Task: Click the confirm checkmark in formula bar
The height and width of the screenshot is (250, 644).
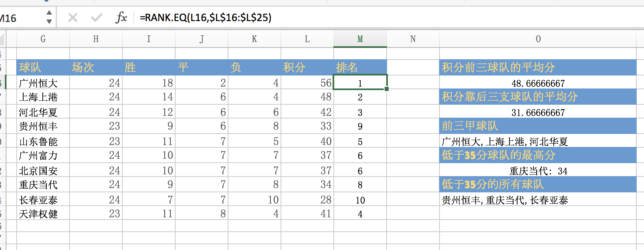Action: (x=97, y=17)
